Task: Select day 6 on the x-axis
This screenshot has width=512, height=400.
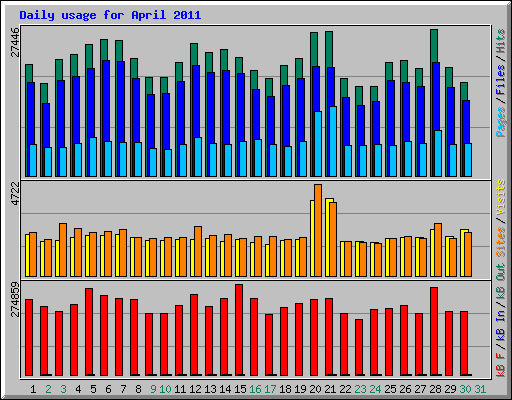Action: pos(108,389)
